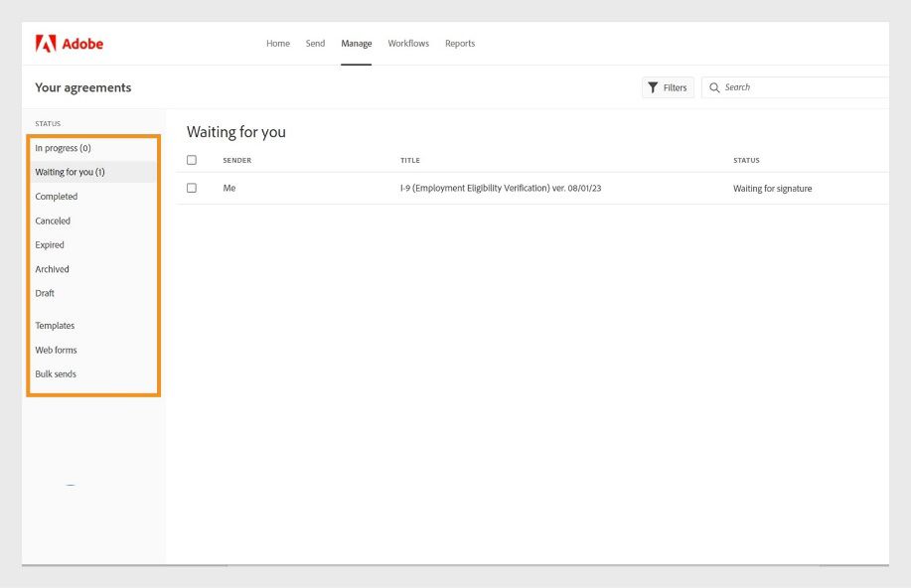This screenshot has width=911, height=588.
Task: Open the Reports tab
Action: coord(460,43)
